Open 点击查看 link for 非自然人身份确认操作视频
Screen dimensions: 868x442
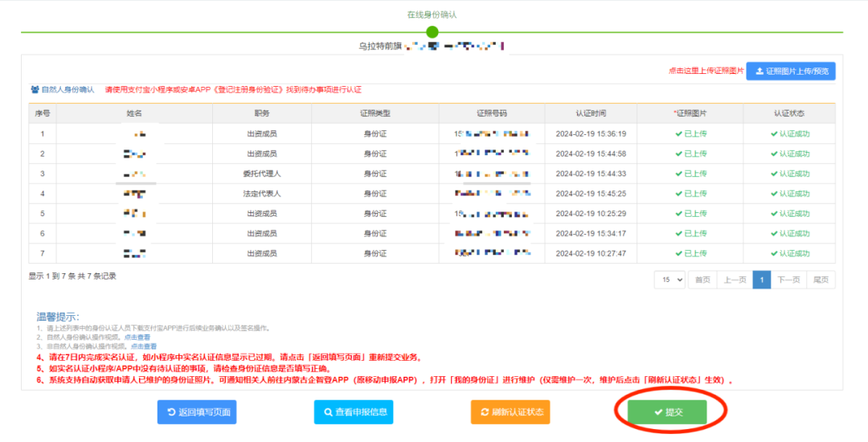143,346
